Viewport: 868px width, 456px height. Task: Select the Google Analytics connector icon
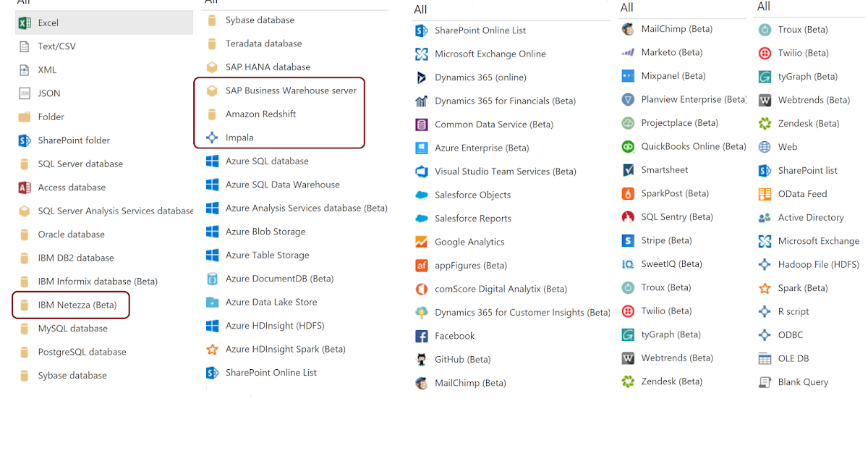click(421, 242)
